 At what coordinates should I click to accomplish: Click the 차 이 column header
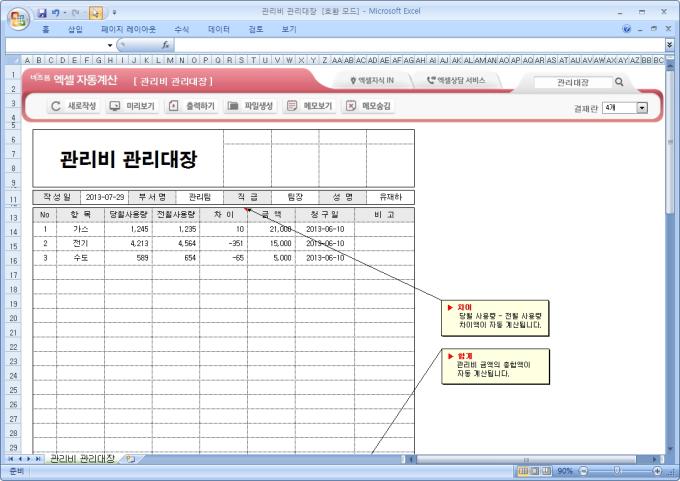click(223, 215)
